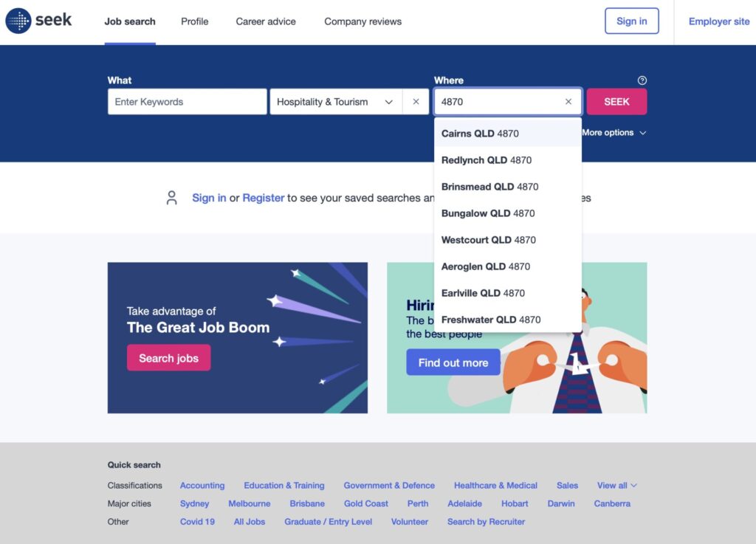756x544 pixels.
Task: Open Government & Defence quick search
Action: tap(389, 485)
